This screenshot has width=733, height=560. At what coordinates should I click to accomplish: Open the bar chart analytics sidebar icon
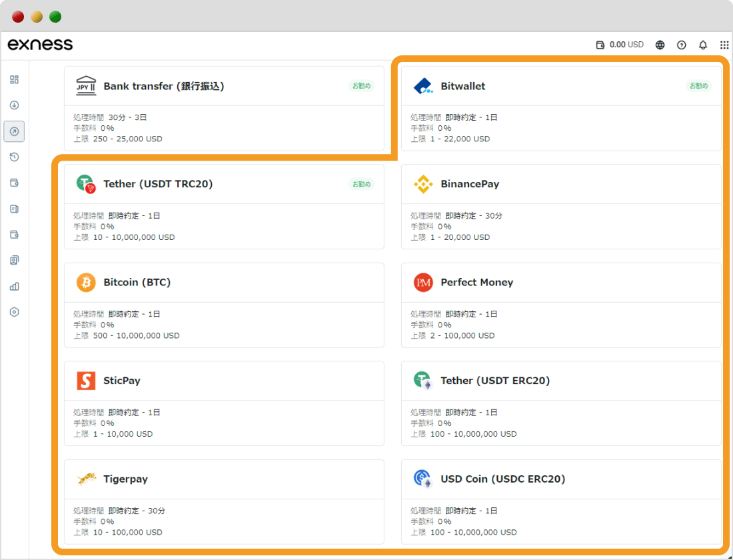click(15, 286)
